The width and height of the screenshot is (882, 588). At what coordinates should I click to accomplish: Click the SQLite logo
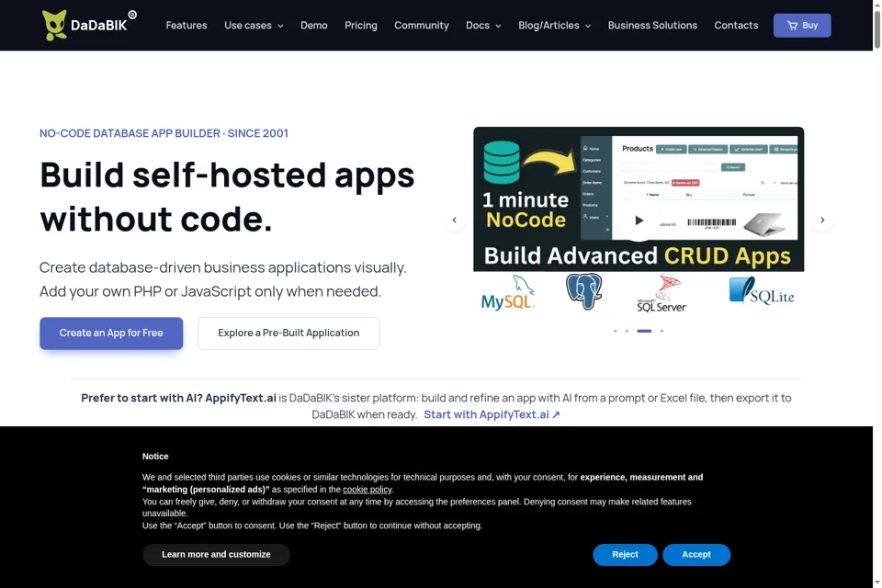762,291
